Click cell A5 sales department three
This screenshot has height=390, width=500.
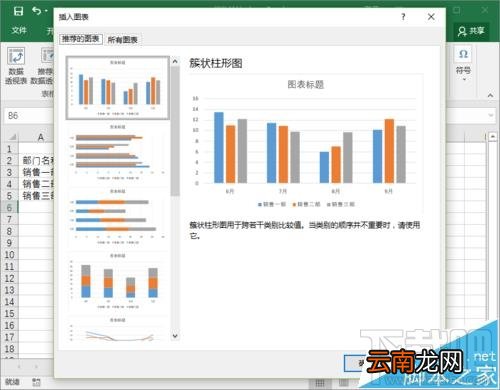36,196
